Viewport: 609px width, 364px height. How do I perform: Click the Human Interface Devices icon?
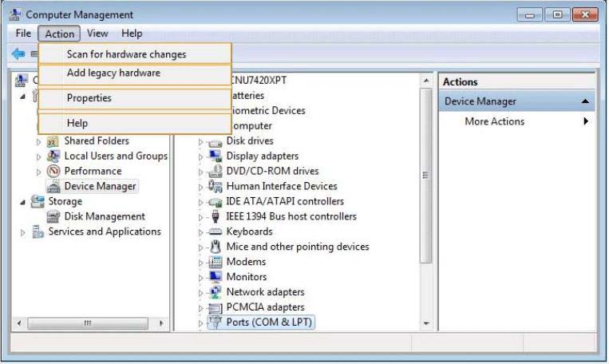tap(216, 187)
